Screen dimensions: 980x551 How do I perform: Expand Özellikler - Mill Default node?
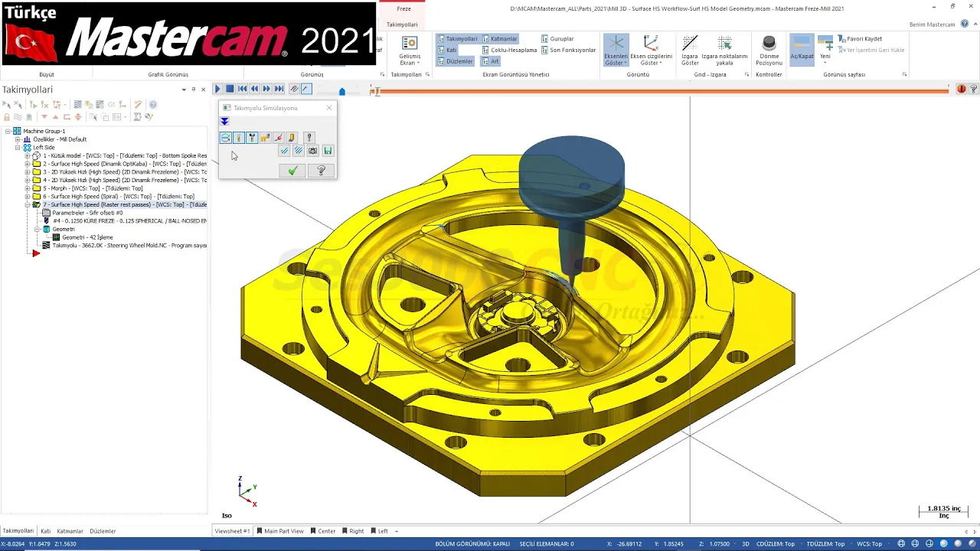[x=18, y=139]
